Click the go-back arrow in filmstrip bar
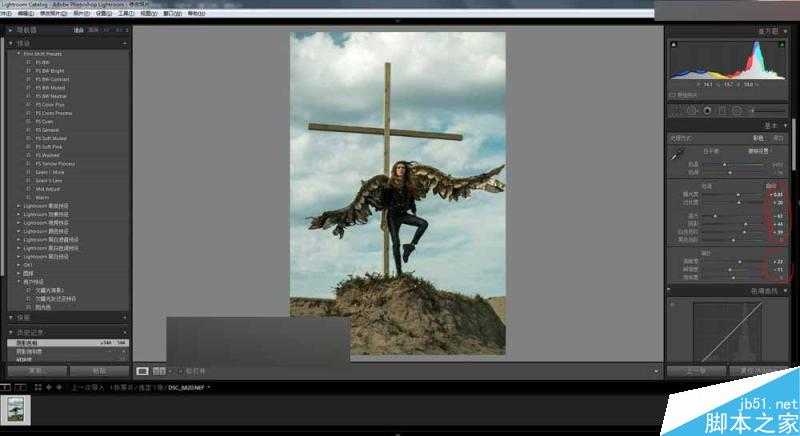800x436 pixels. 50,386
